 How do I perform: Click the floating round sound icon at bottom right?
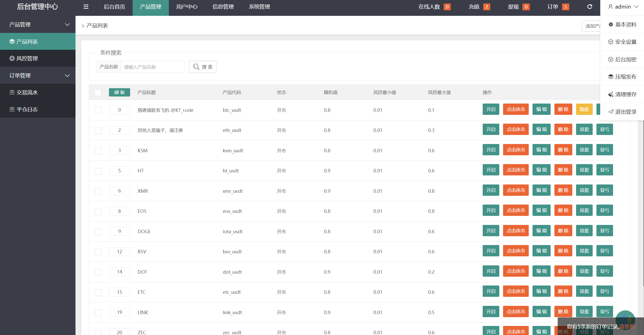[625, 320]
